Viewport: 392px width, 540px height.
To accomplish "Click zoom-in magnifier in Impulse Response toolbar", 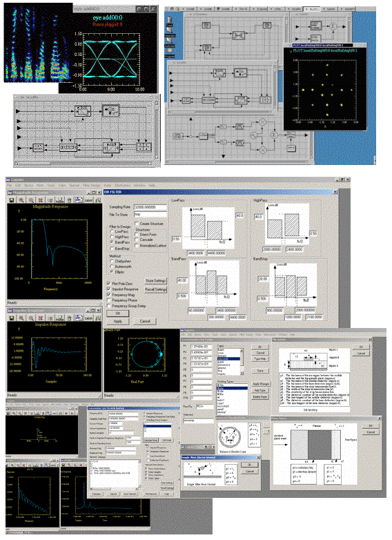I will click(21, 318).
